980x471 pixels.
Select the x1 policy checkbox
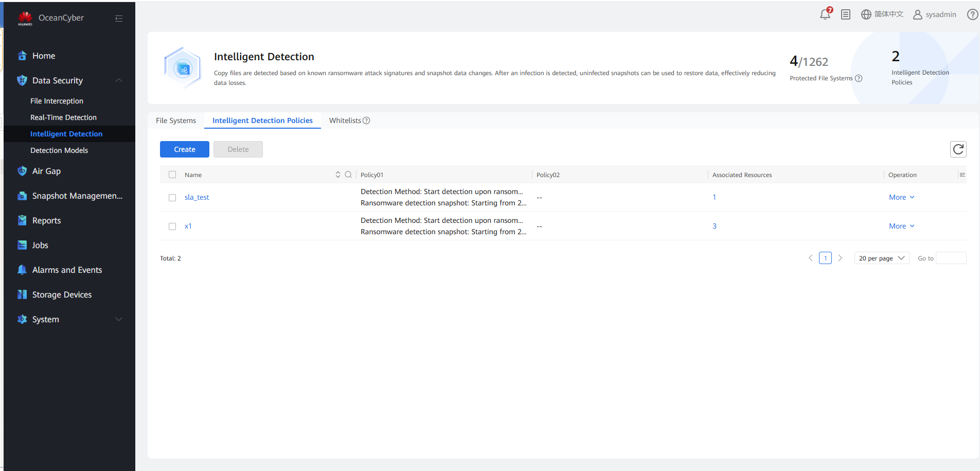pyautogui.click(x=172, y=226)
